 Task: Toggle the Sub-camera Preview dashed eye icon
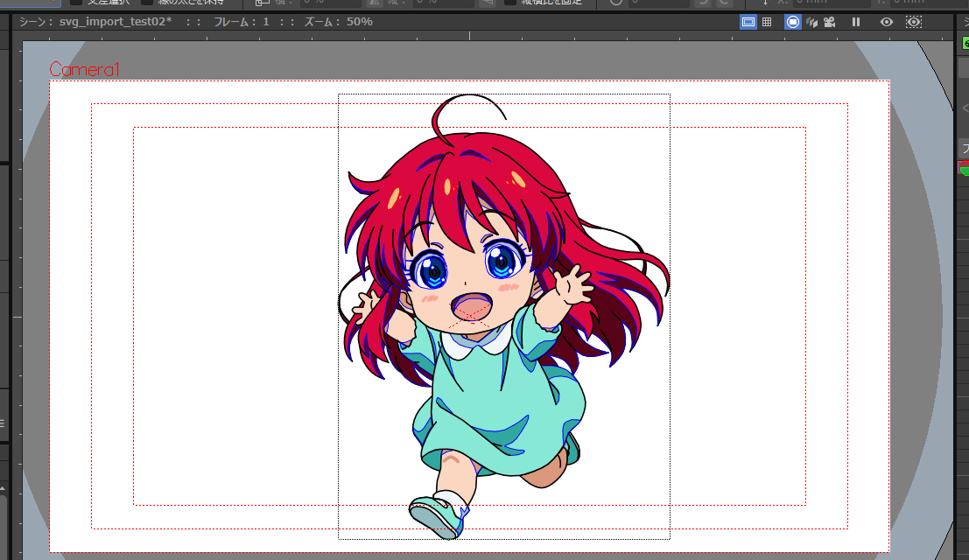tap(913, 22)
